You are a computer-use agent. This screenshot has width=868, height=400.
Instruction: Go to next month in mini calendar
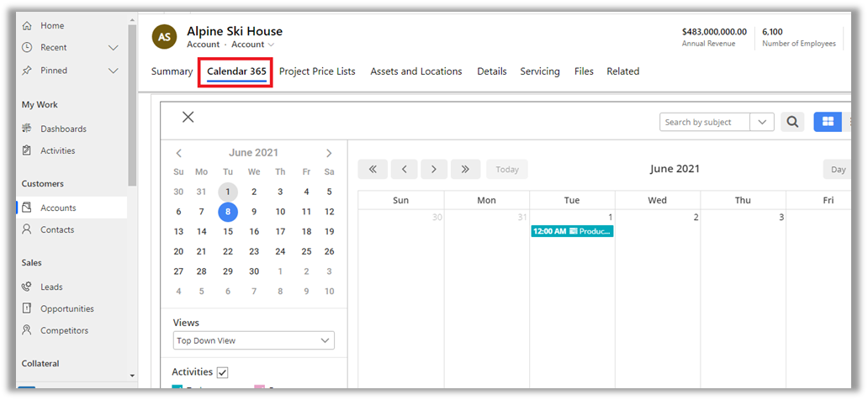coord(329,153)
